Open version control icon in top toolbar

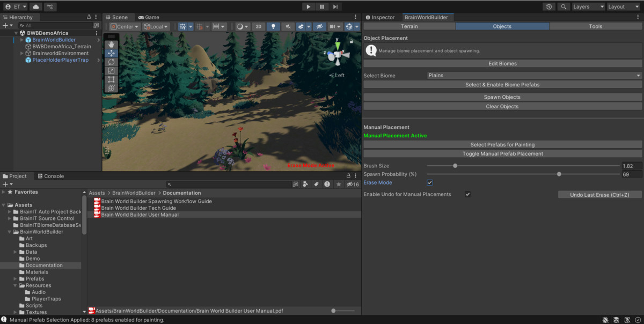click(x=50, y=6)
